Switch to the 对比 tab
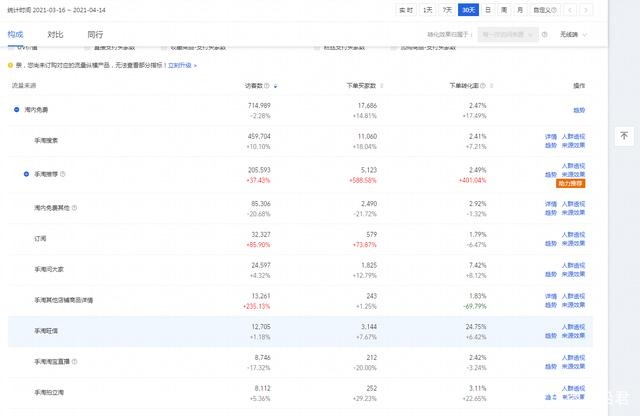The width and height of the screenshot is (640, 416). (x=55, y=34)
